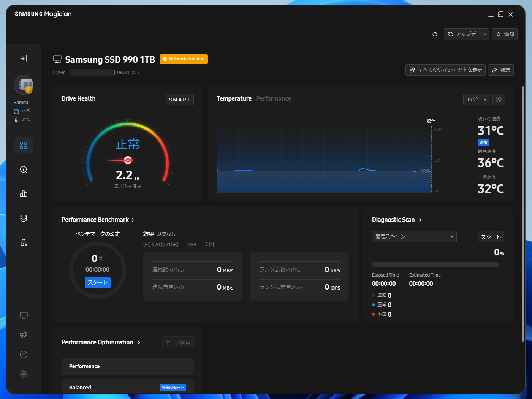The width and height of the screenshot is (532, 399).
Task: Expand Performance Benchmark via its chevron
Action: point(133,220)
